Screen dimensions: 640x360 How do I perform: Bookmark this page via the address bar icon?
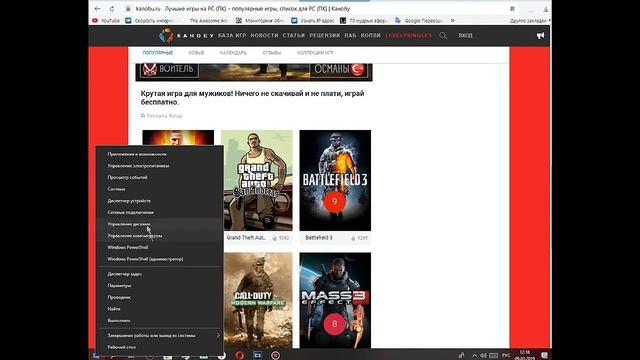point(512,9)
